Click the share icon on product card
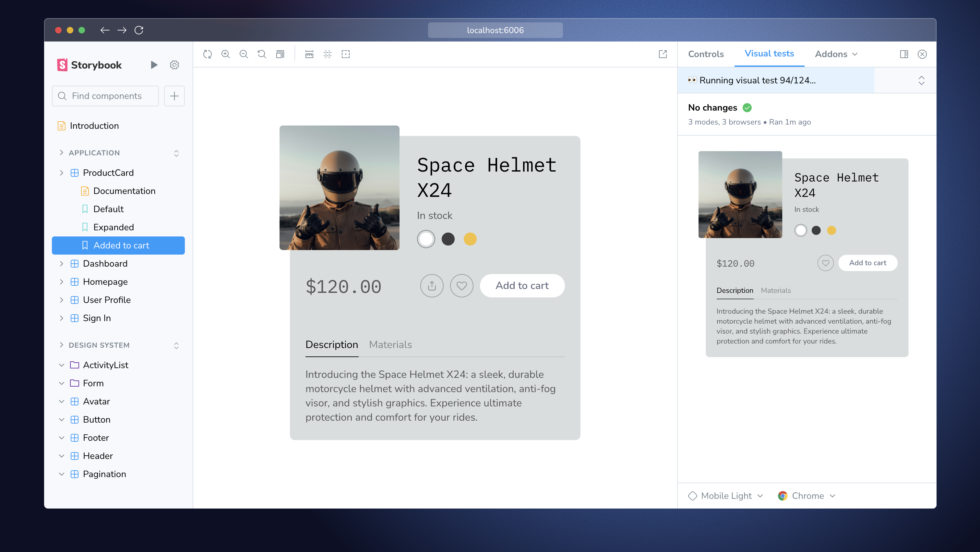The height and width of the screenshot is (552, 980). pos(431,286)
